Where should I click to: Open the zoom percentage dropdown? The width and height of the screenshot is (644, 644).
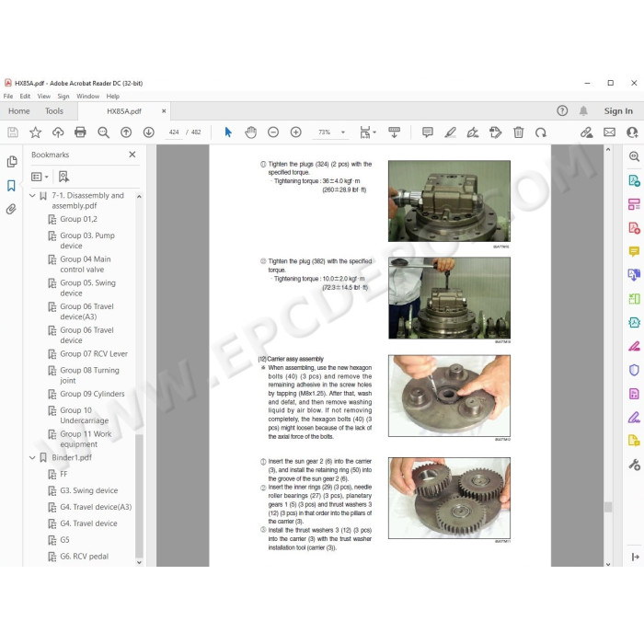[343, 132]
